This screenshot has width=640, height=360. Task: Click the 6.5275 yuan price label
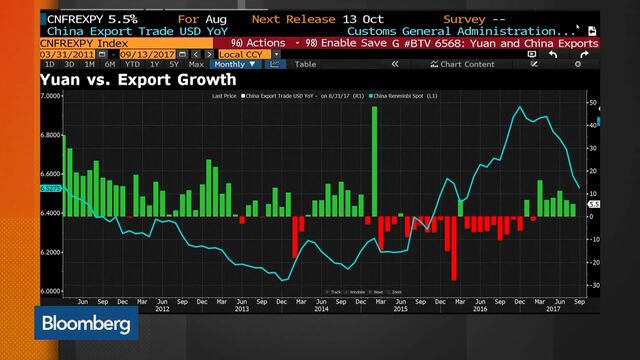tap(51, 189)
